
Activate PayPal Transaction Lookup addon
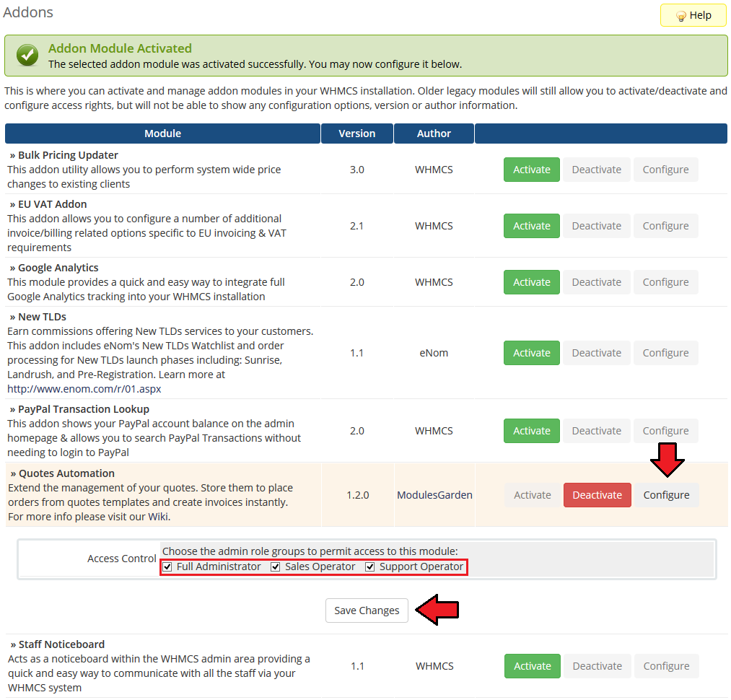pos(531,431)
